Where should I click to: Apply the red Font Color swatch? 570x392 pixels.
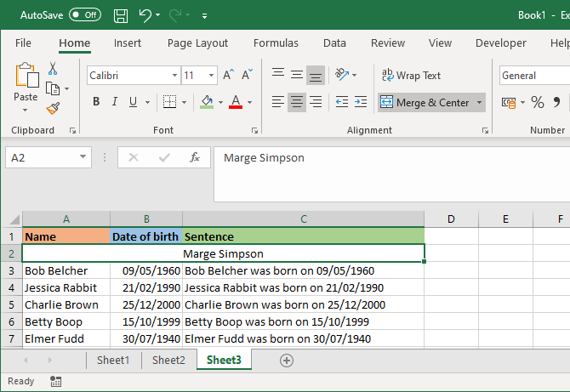pyautogui.click(x=236, y=102)
